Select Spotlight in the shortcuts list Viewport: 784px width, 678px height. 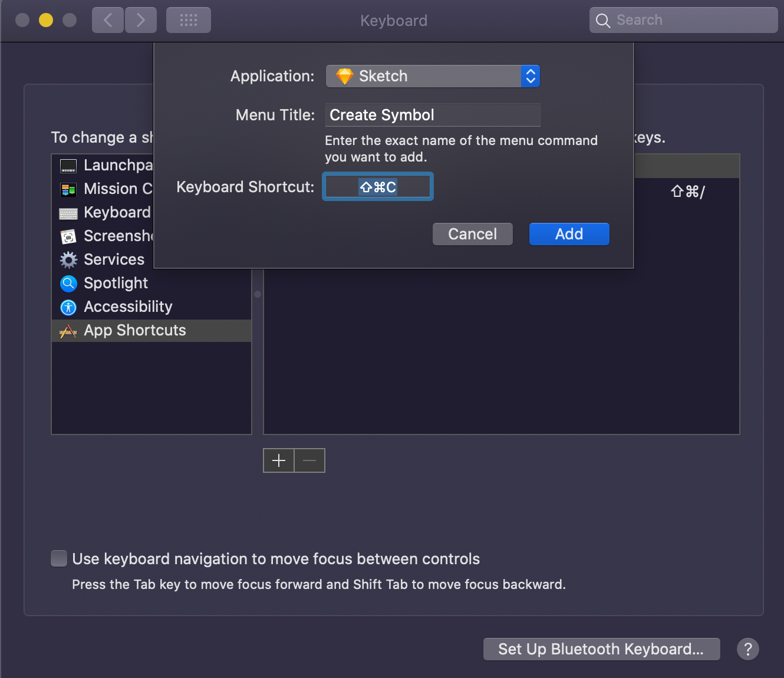pos(151,284)
